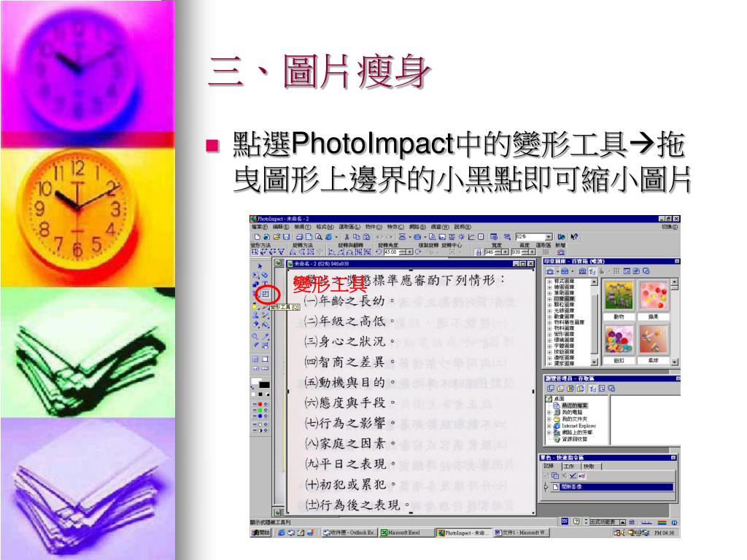Click the white foreground color swatch
Screen dimensions: 747x560
click(256, 382)
